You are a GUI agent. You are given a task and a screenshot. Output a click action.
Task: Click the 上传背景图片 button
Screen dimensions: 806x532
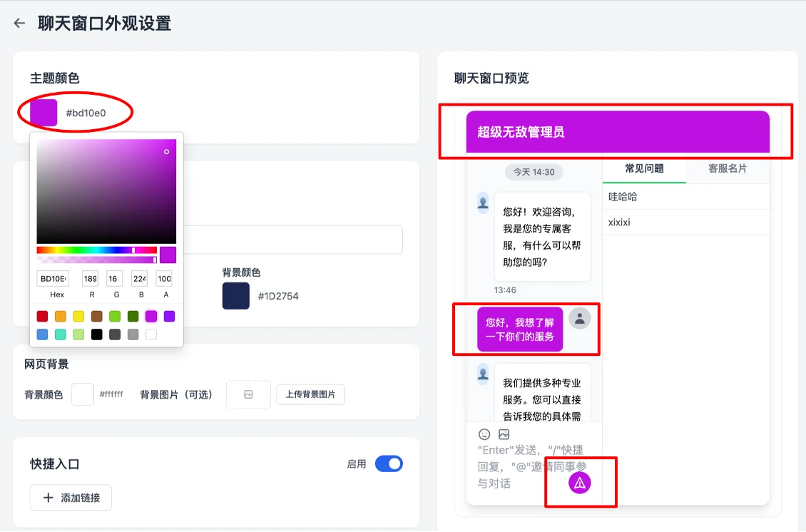tap(310, 394)
